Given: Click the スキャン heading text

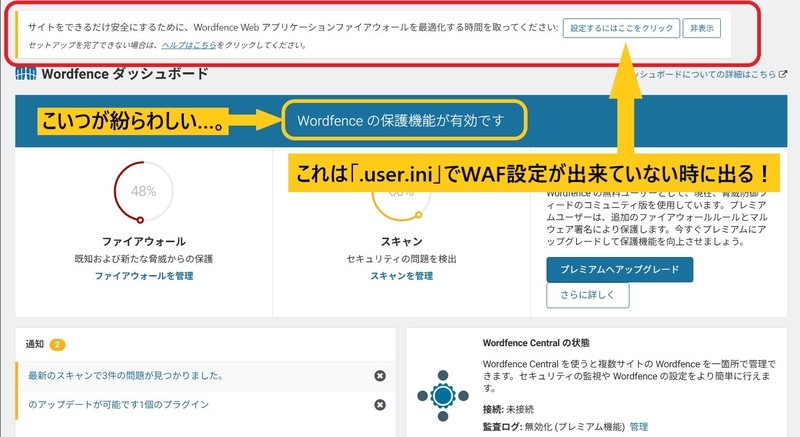Looking at the screenshot, I should click(402, 241).
